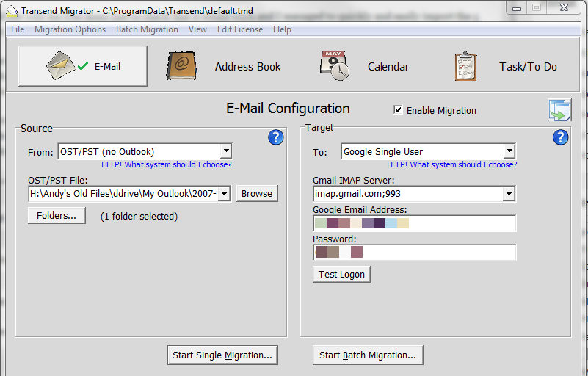Open the Address Book icon

pos(181,66)
